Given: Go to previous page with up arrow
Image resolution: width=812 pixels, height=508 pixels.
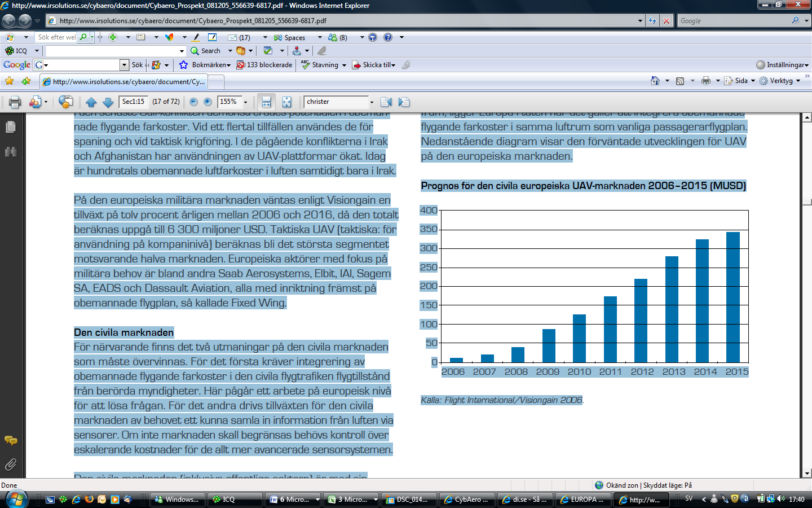Looking at the screenshot, I should tap(91, 102).
